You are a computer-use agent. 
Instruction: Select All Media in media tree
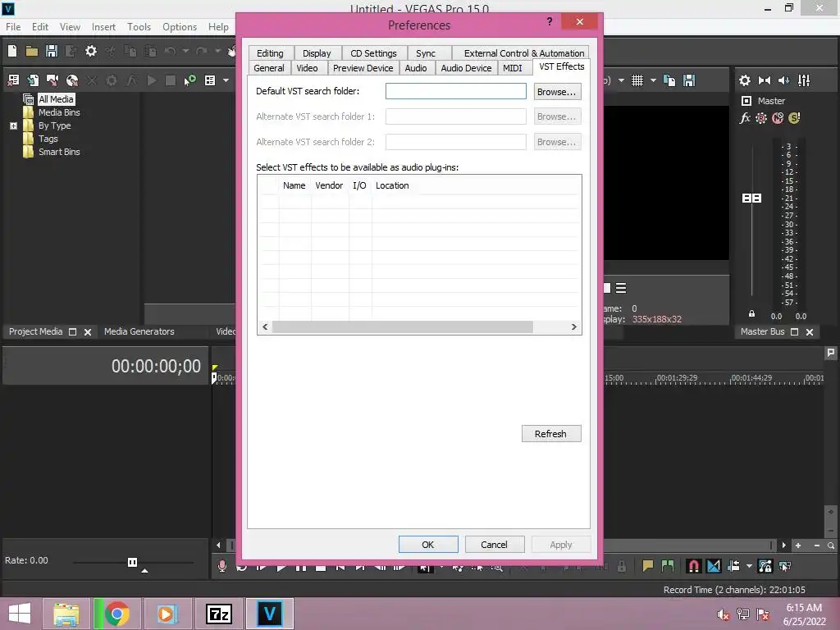pos(56,99)
